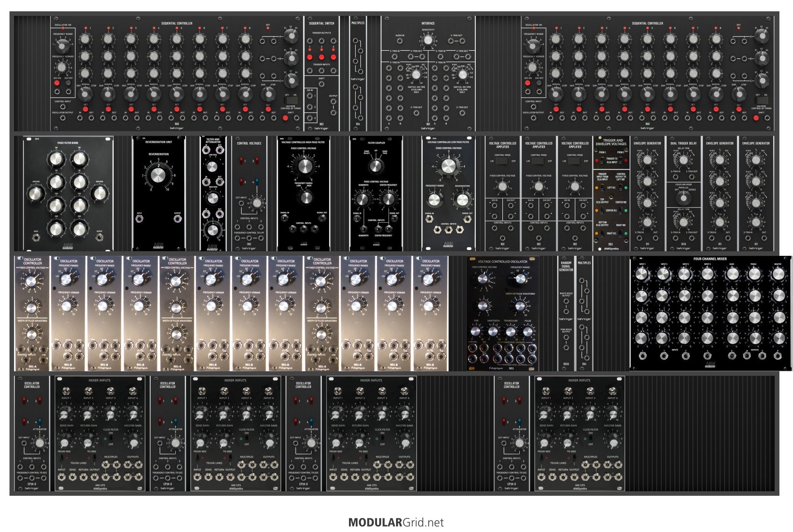793x532 pixels.
Task: Click the Reverberation Unit output jack
Action: (177, 219)
